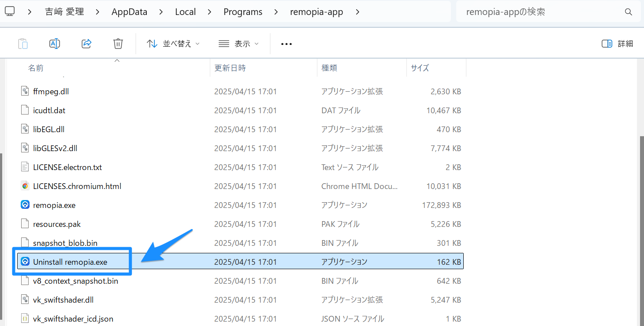The image size is (644, 326).
Task: Select the Uninstall remopia.exe file name
Action: click(x=70, y=262)
